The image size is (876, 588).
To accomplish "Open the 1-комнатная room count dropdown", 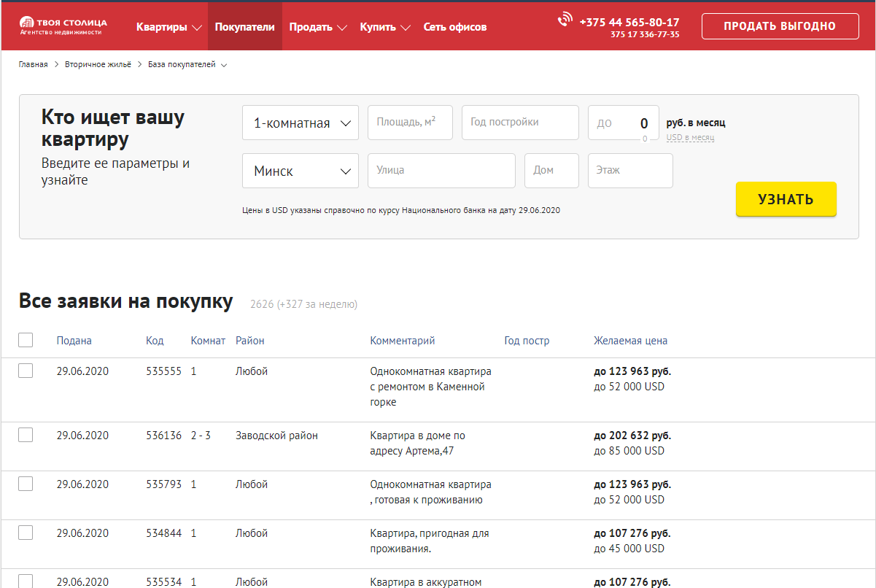I will [300, 123].
